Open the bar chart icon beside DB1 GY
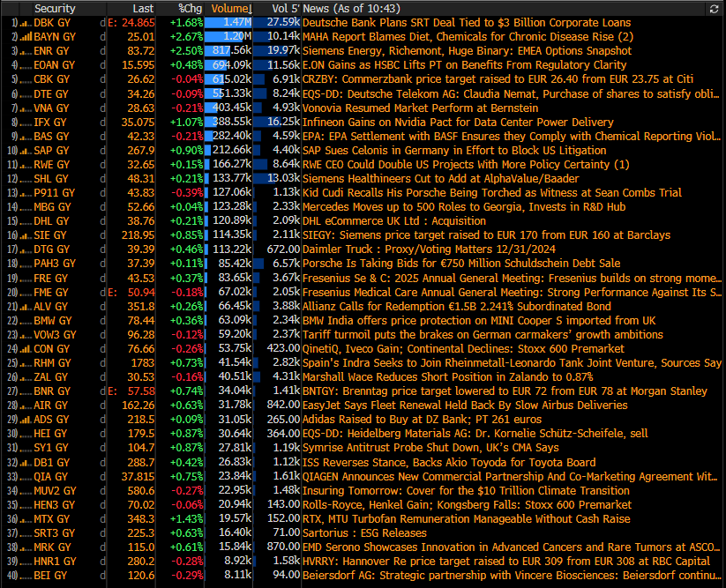Screen dimensions: 726x588 pos(26,463)
